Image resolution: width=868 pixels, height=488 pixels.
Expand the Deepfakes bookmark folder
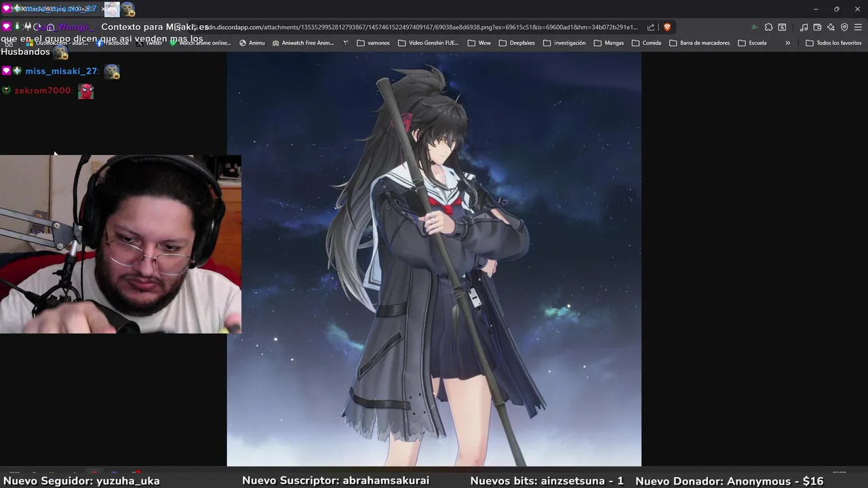tap(517, 43)
